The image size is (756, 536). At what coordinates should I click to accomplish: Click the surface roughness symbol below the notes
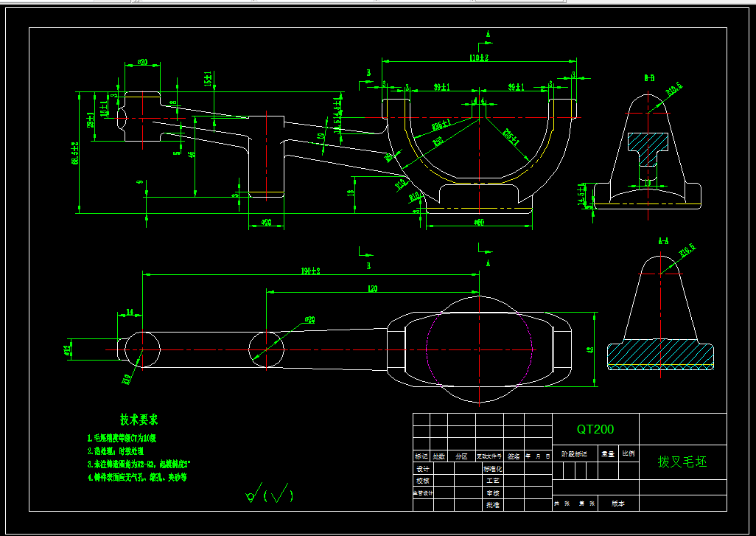269,493
